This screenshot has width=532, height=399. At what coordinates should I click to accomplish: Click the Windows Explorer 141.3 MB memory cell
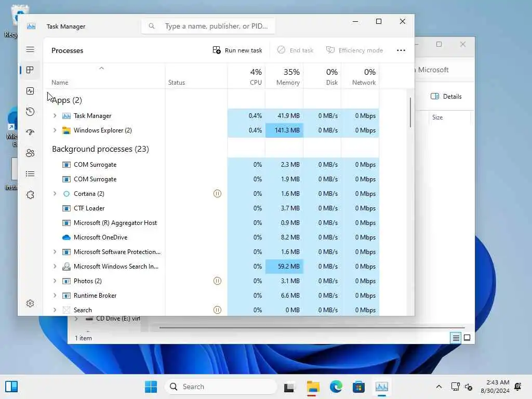tap(284, 130)
